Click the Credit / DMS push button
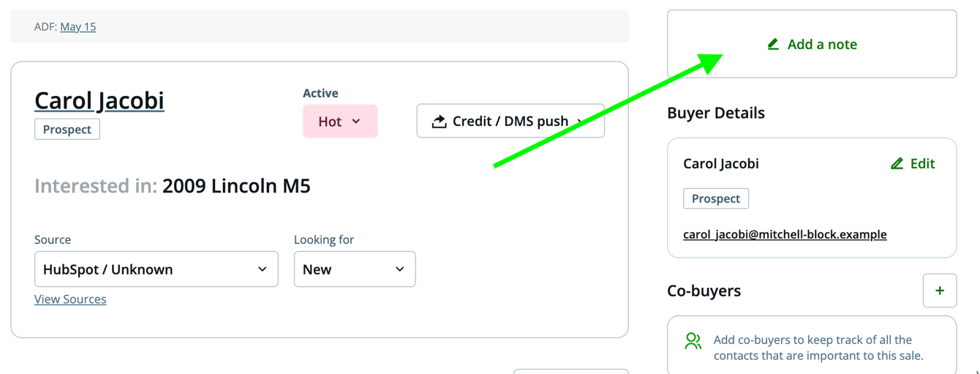Screen dimensions: 980x374 click(x=510, y=121)
